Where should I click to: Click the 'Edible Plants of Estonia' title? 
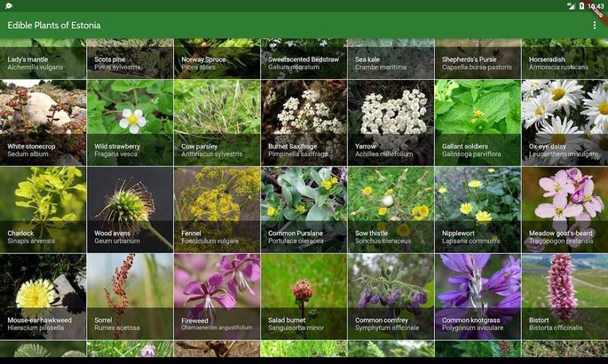(x=54, y=25)
